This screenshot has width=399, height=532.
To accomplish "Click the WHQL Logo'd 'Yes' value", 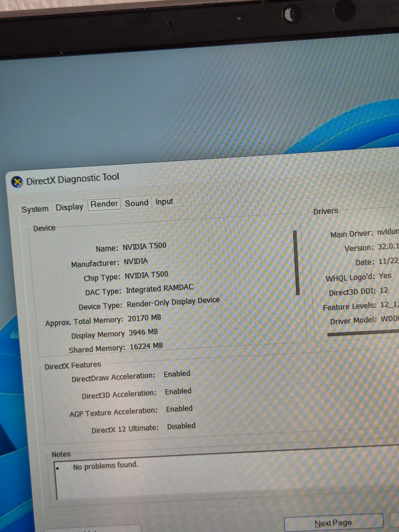I will pyautogui.click(x=385, y=276).
